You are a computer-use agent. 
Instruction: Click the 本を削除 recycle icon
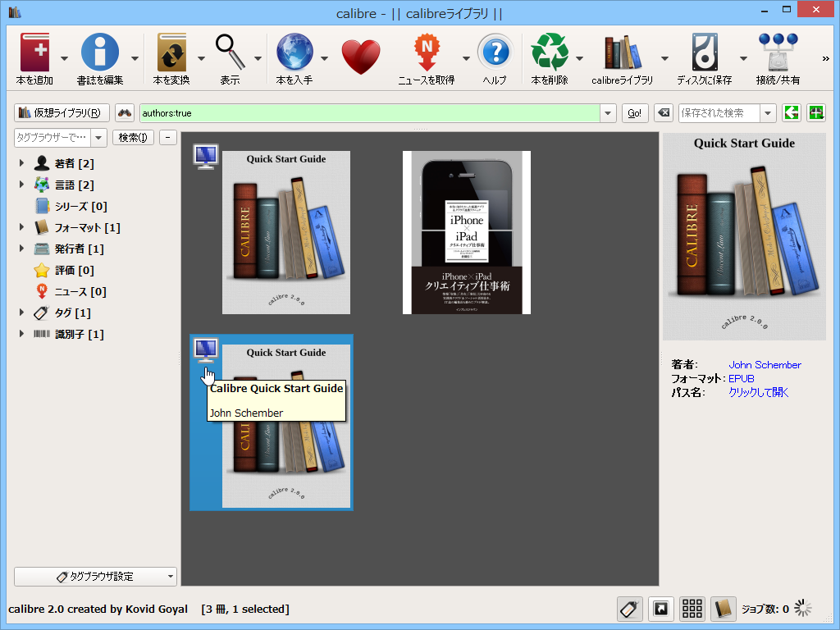tap(550, 52)
